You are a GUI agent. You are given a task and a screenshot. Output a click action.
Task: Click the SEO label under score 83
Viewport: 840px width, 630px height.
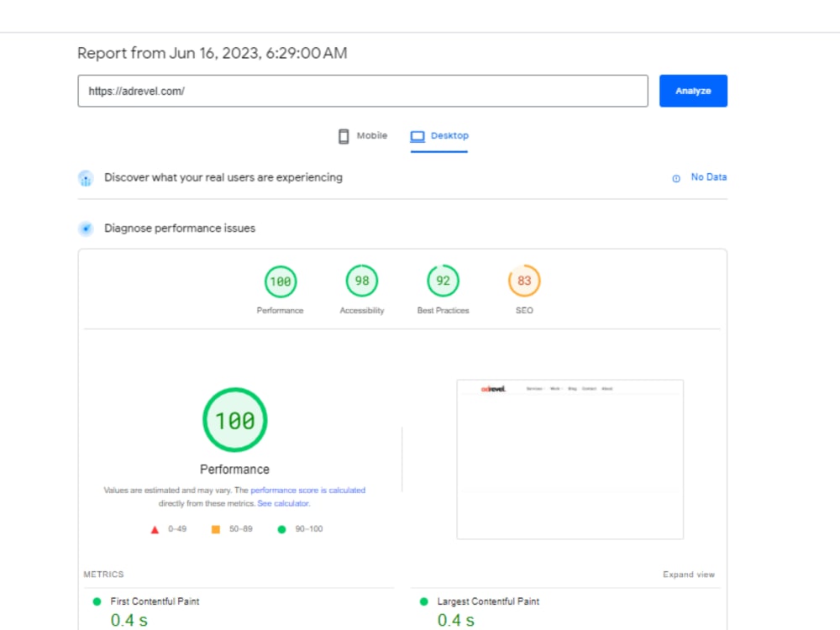coord(524,311)
